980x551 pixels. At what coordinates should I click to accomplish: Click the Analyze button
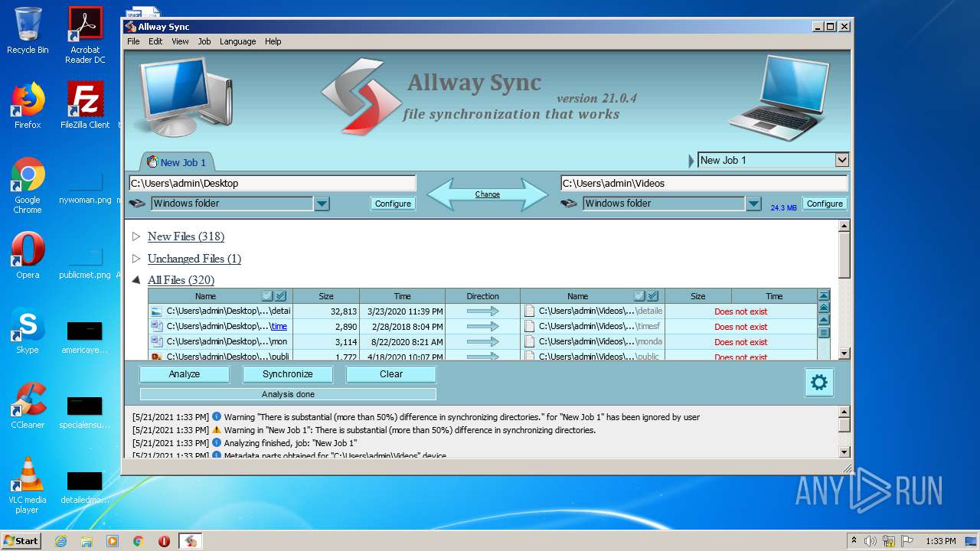point(185,374)
